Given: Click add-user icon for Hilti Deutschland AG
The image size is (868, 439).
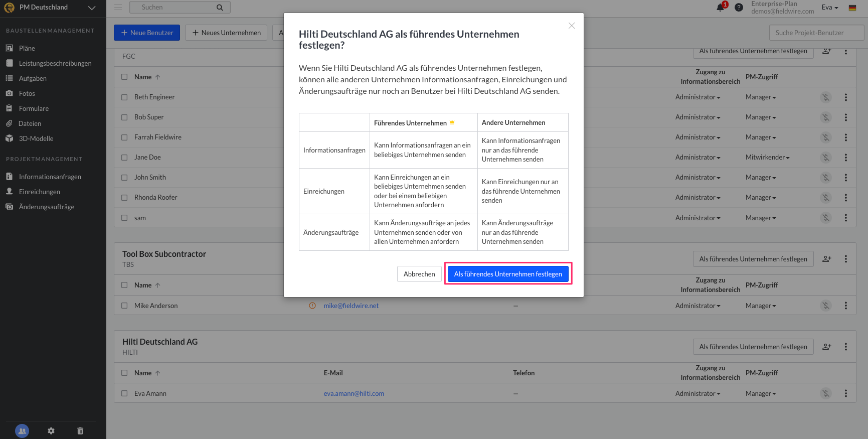Looking at the screenshot, I should pos(827,347).
